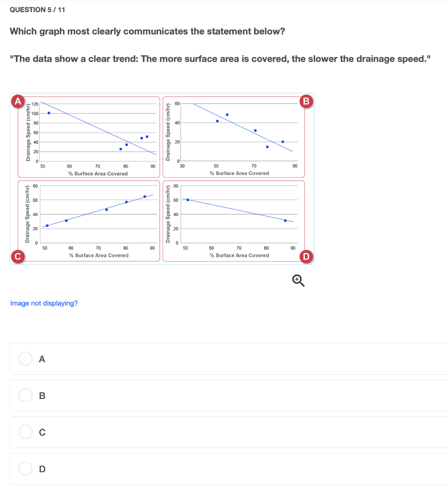Select radio button for answer D
448x497 pixels.
25,468
